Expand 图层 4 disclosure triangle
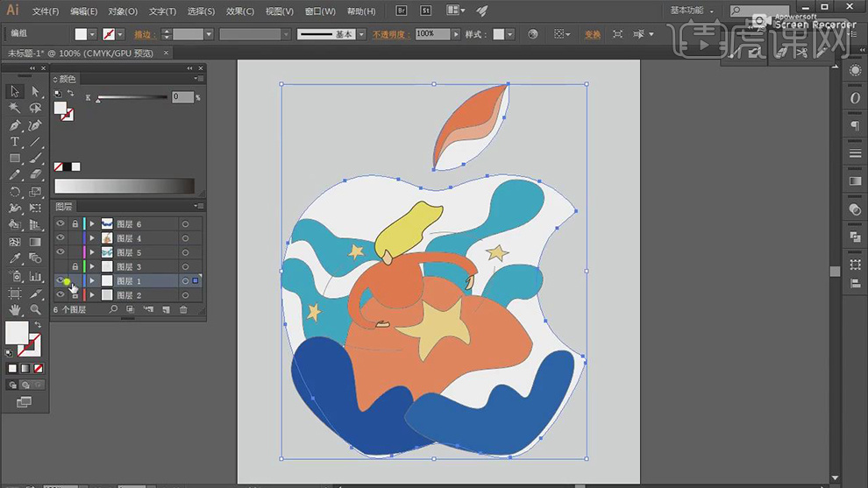The height and width of the screenshot is (488, 868). coord(92,238)
